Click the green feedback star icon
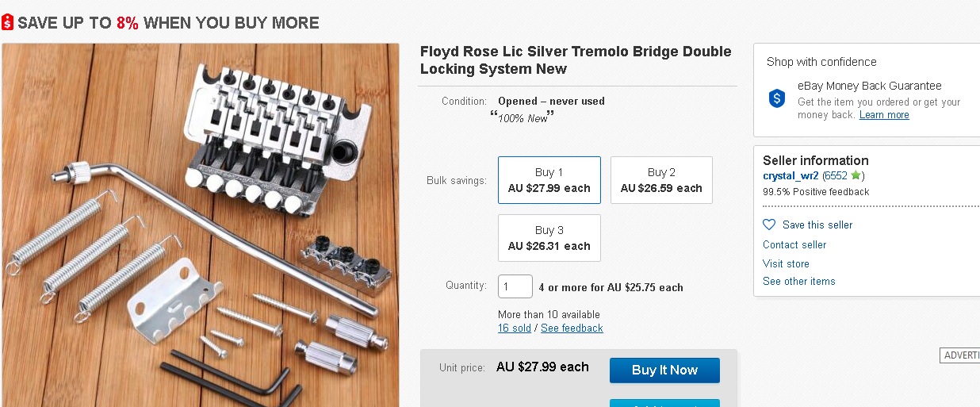Viewport: 980px width, 407px height. pyautogui.click(x=856, y=175)
